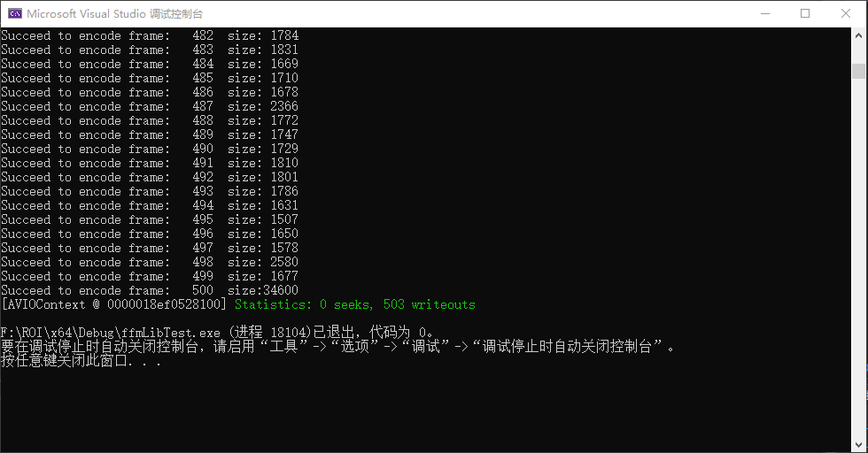Viewport: 868px width, 453px height.
Task: Maximize the debug console window
Action: [805, 13]
